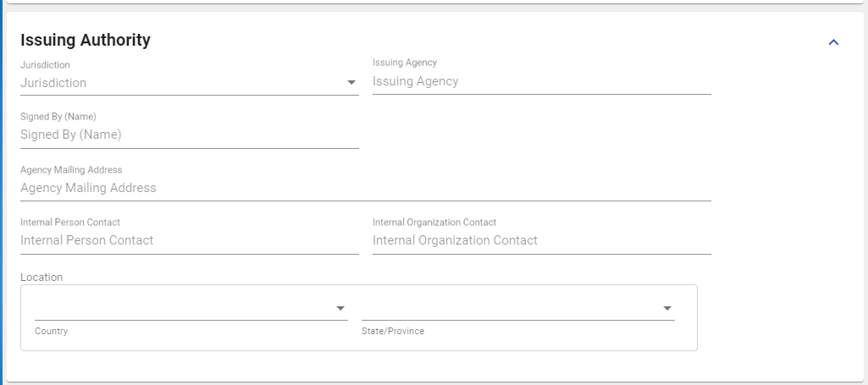The image size is (868, 385).
Task: Click the small Agency Mailing Address label
Action: pyautogui.click(x=71, y=170)
